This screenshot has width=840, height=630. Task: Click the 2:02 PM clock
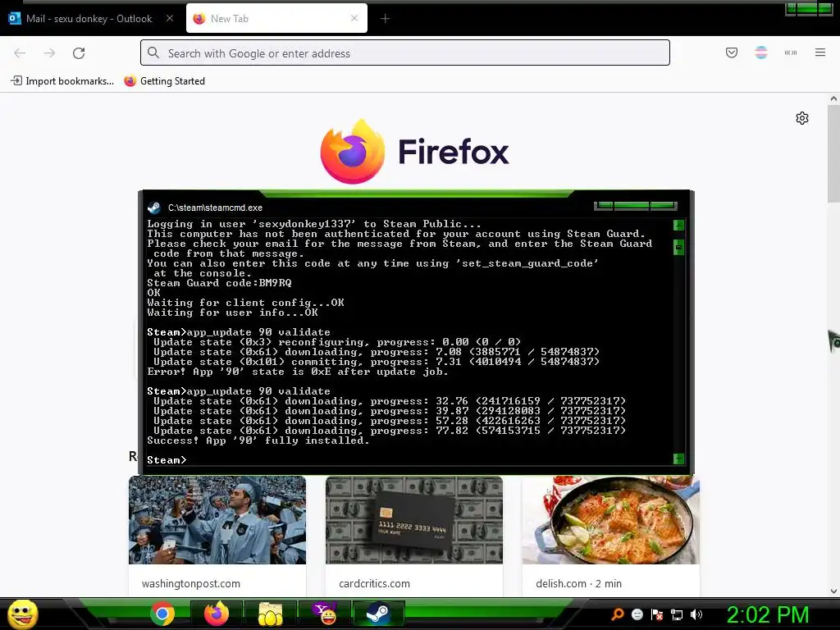click(767, 614)
